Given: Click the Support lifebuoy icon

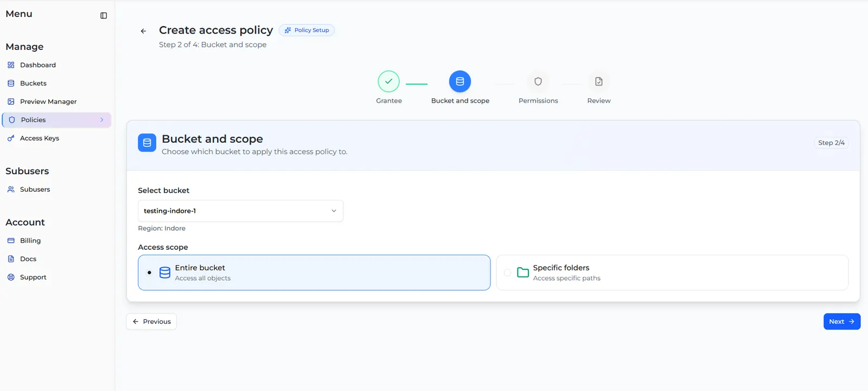Looking at the screenshot, I should pos(11,278).
